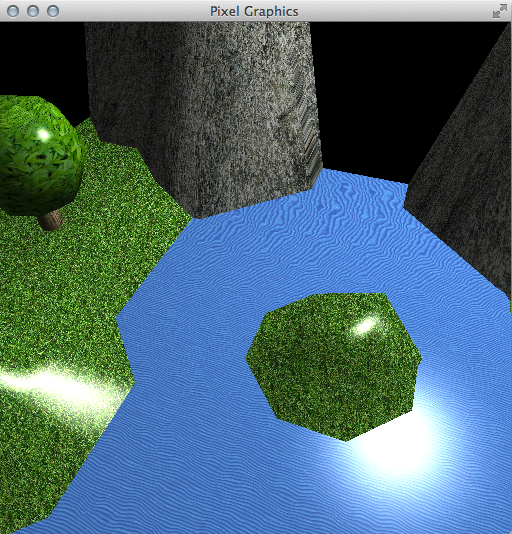Click the fullscreen arrows icon in title bar
Image resolution: width=512 pixels, height=534 pixels.
[499, 11]
